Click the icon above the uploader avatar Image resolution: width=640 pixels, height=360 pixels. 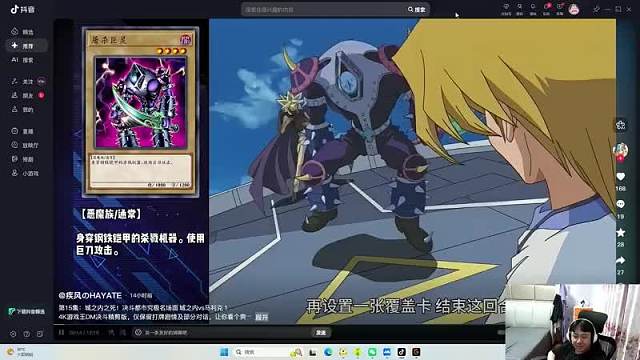621,125
